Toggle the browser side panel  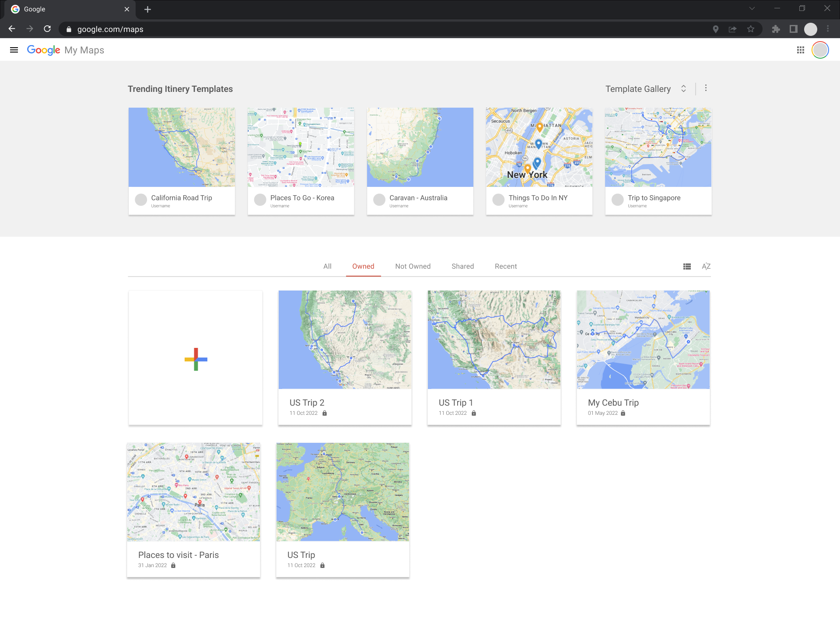tap(793, 29)
